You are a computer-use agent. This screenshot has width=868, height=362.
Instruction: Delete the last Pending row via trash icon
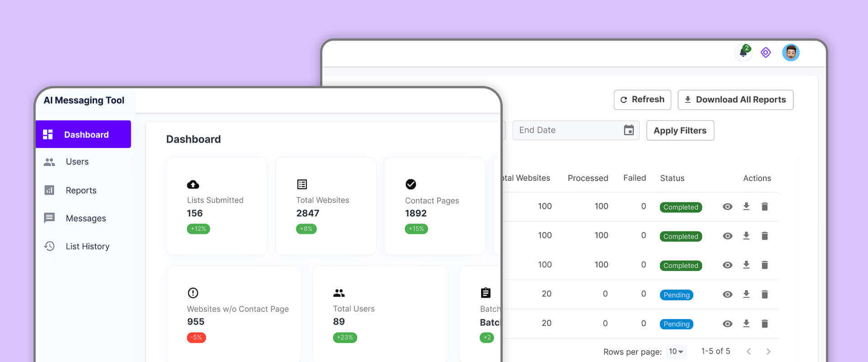pyautogui.click(x=764, y=324)
